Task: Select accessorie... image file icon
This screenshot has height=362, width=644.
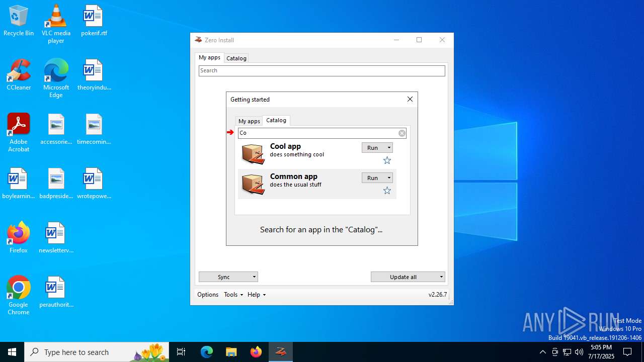Action: [56, 129]
